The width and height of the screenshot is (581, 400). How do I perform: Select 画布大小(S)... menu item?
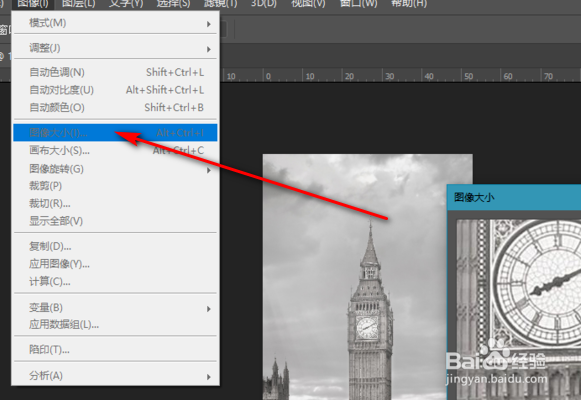click(115, 150)
